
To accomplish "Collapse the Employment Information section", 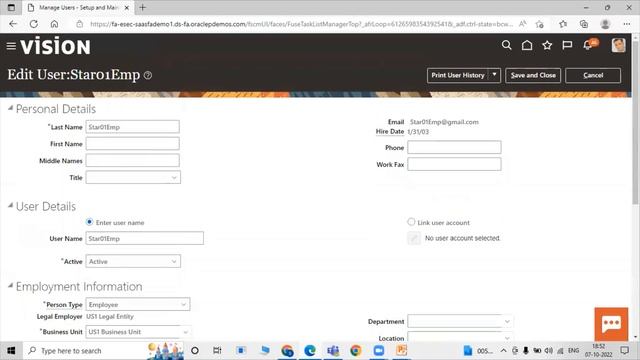I will (10, 285).
